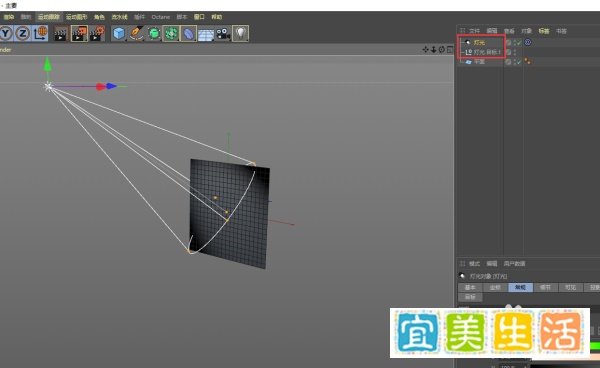The height and width of the screenshot is (368, 600).
Task: Open the 渲染 menu
Action: pyautogui.click(x=8, y=17)
